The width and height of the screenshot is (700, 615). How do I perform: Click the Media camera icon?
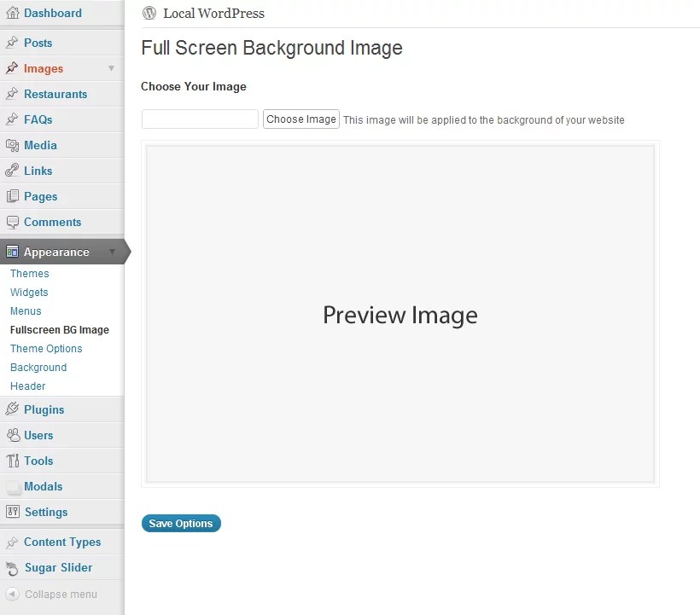pos(13,145)
